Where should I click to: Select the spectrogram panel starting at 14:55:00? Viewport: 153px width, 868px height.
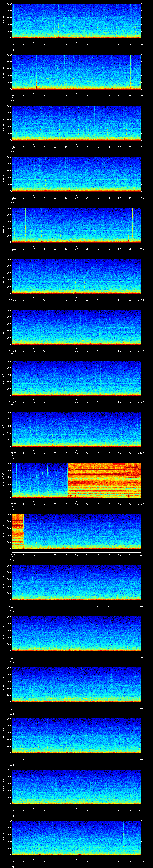[77, 582]
